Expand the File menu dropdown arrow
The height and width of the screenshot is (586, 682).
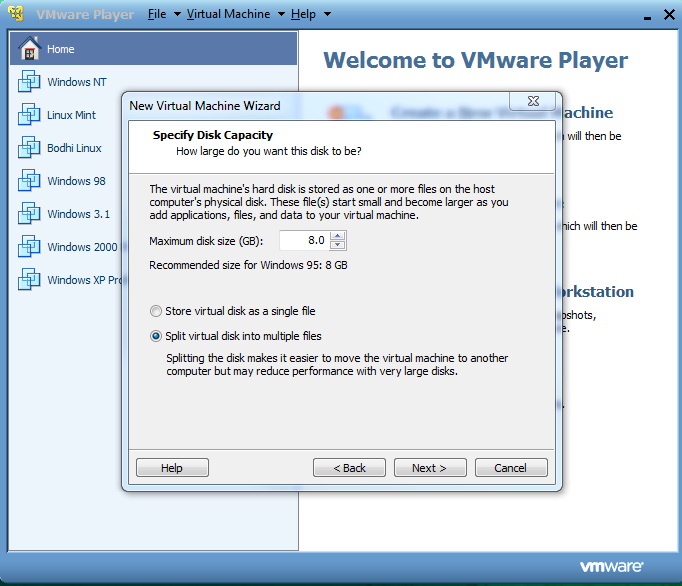point(177,14)
